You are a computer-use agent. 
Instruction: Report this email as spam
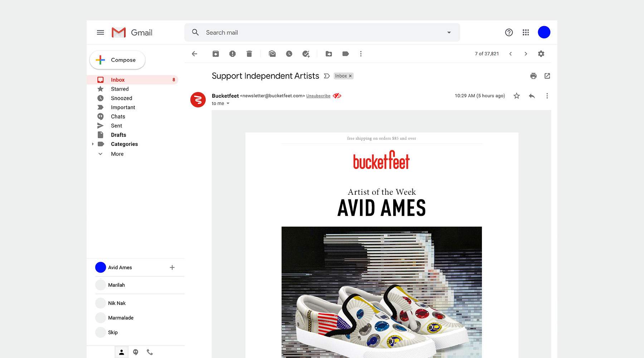[233, 54]
